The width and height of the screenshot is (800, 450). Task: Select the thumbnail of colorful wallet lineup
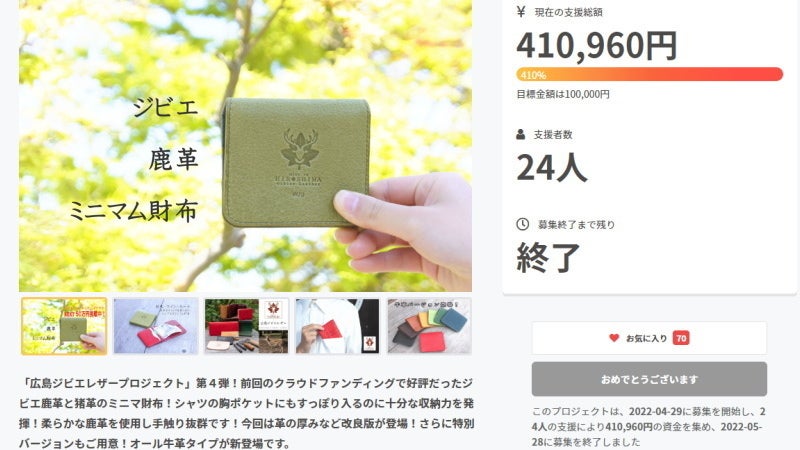[x=429, y=326]
